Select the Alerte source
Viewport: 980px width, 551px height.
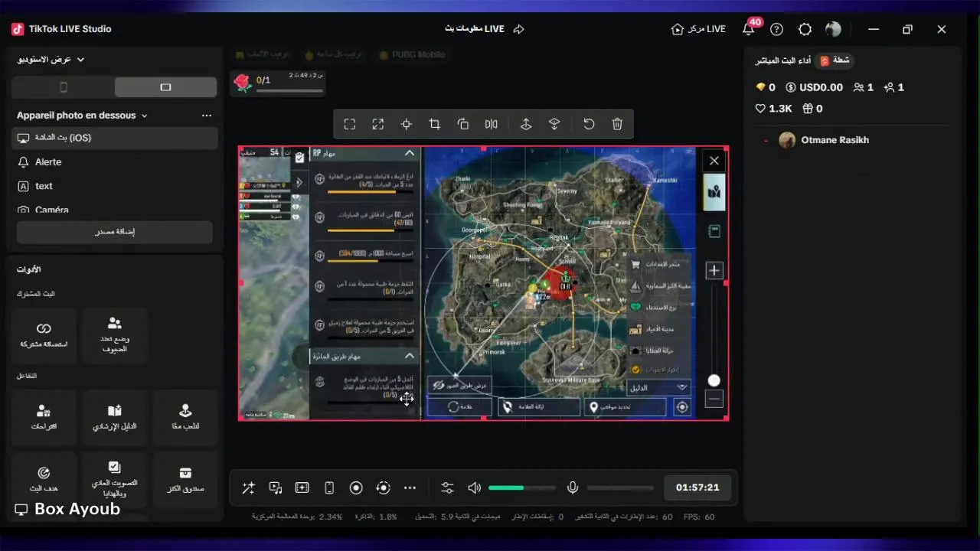tap(115, 162)
